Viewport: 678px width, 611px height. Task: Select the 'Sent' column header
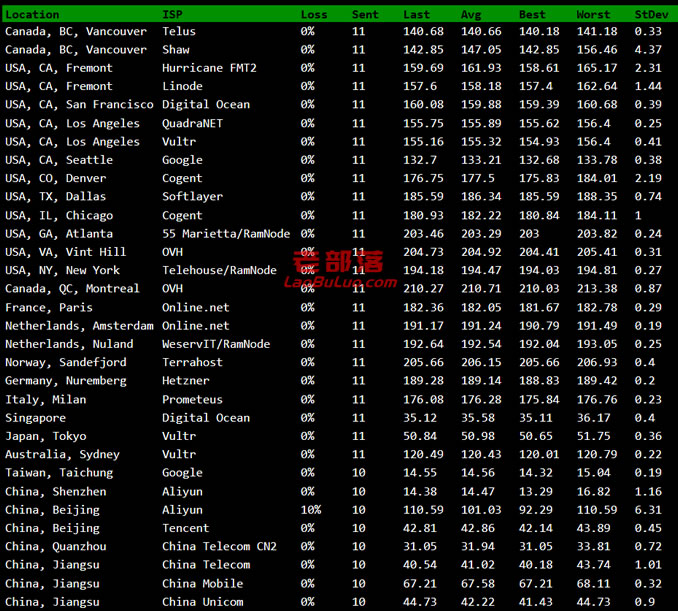click(365, 15)
